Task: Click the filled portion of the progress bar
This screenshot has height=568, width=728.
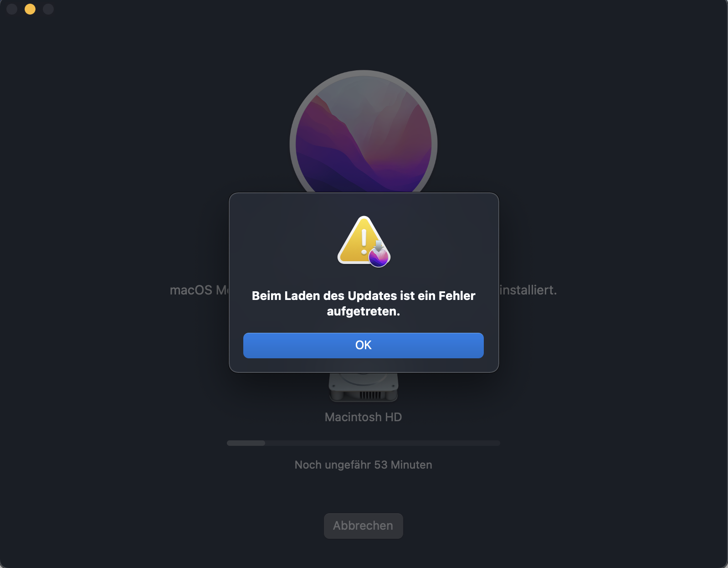Action: (246, 443)
